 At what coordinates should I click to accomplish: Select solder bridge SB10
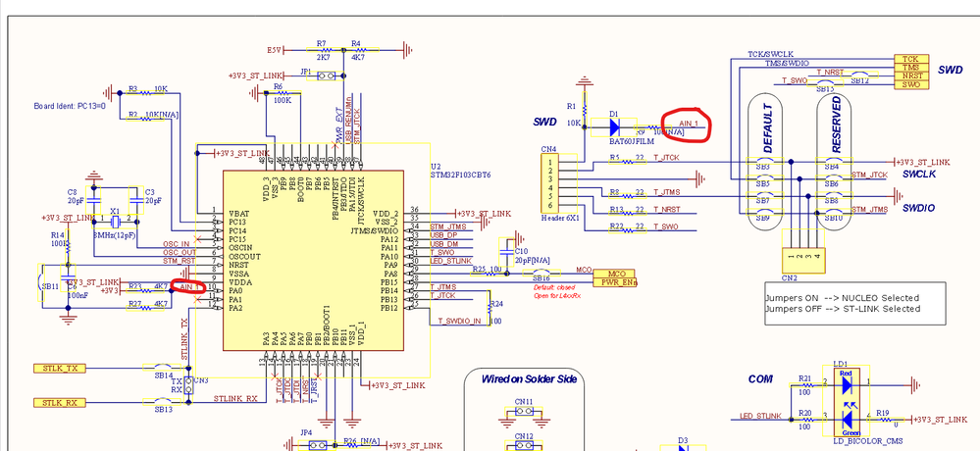point(836,214)
